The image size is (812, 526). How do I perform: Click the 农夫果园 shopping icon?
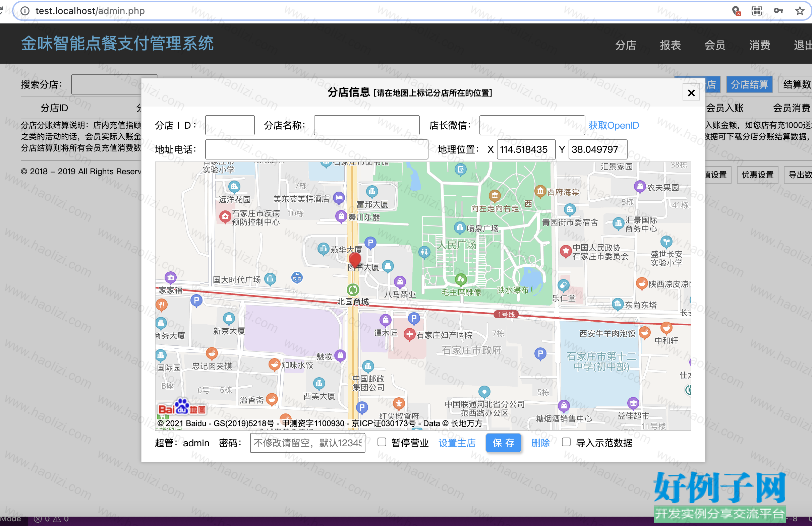(x=640, y=187)
